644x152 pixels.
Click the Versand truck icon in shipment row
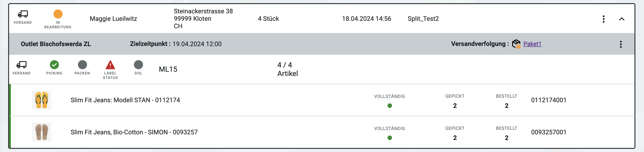coord(22,65)
